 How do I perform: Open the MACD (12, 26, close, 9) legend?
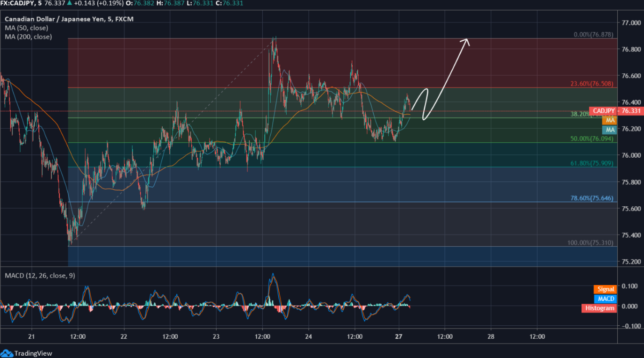click(x=39, y=275)
